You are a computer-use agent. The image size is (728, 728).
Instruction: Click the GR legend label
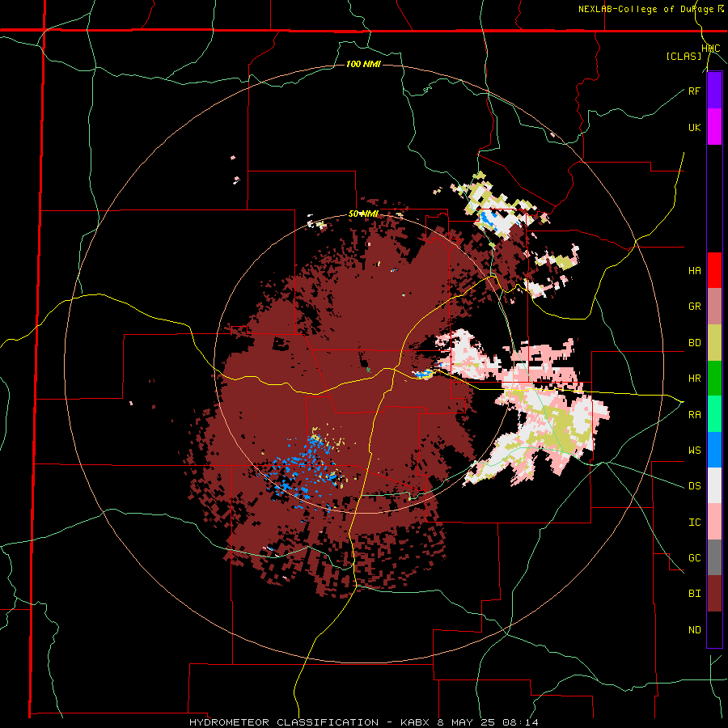tap(694, 307)
